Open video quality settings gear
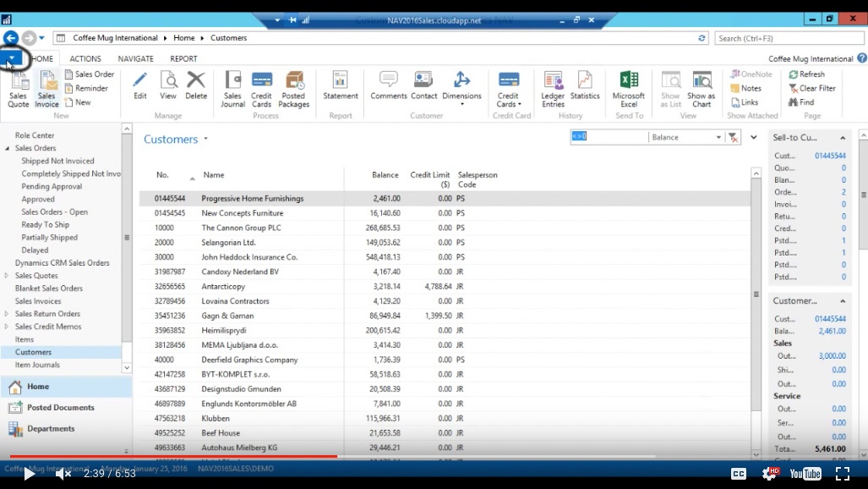The image size is (868, 489). click(x=770, y=474)
